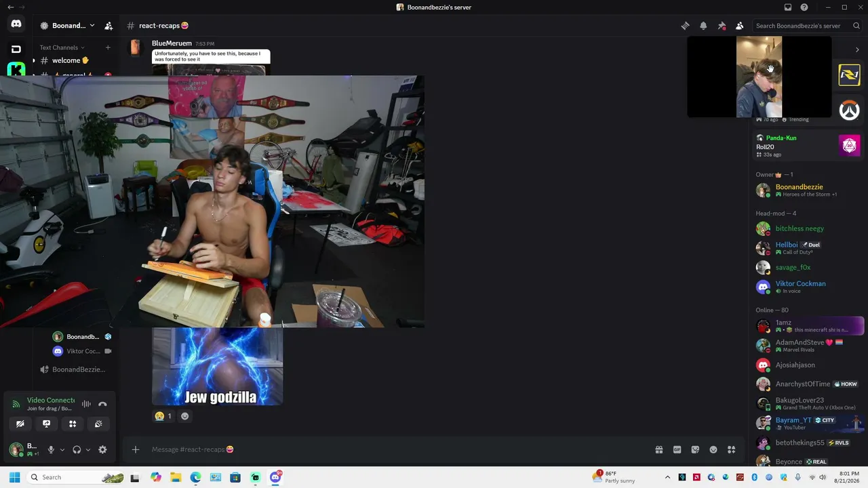Attach a file with plus button
Screen dimensions: 868x488
tap(136, 449)
